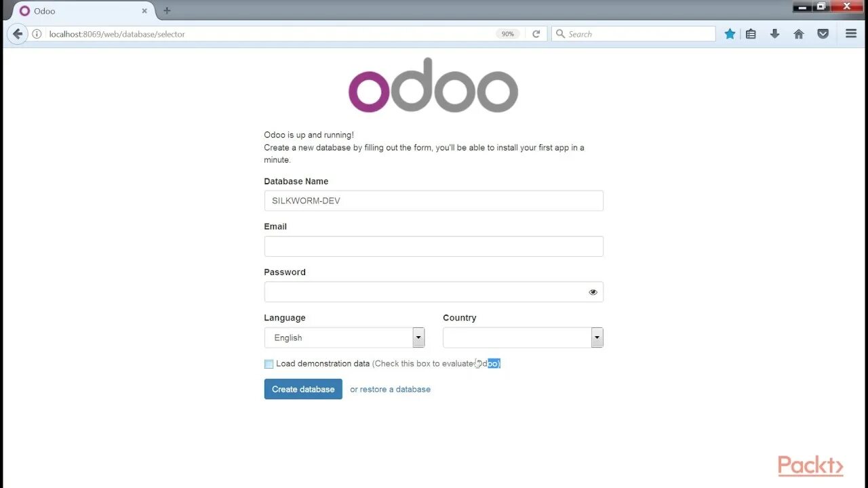This screenshot has width=868, height=488.
Task: Open Firefox hamburger menu
Action: [x=850, y=34]
